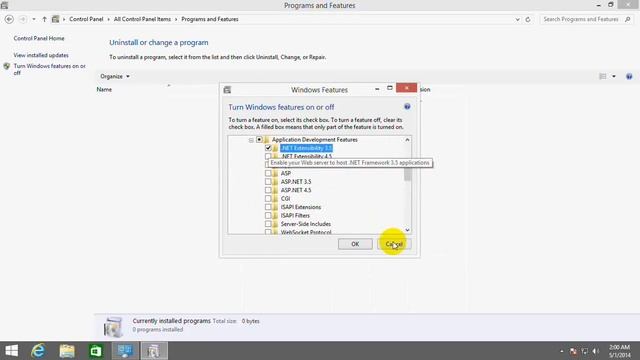Check the ASP checkbox
The image size is (640, 360).
[268, 173]
